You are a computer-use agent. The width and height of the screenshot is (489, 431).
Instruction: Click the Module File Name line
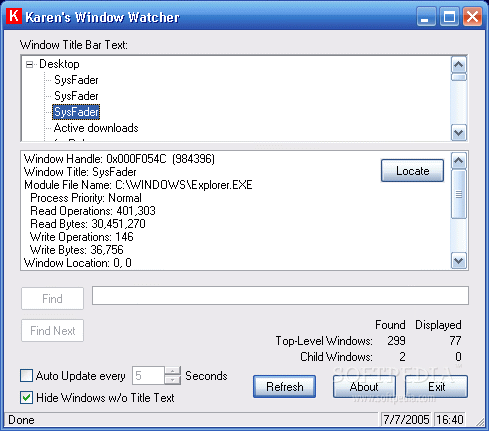tap(138, 185)
